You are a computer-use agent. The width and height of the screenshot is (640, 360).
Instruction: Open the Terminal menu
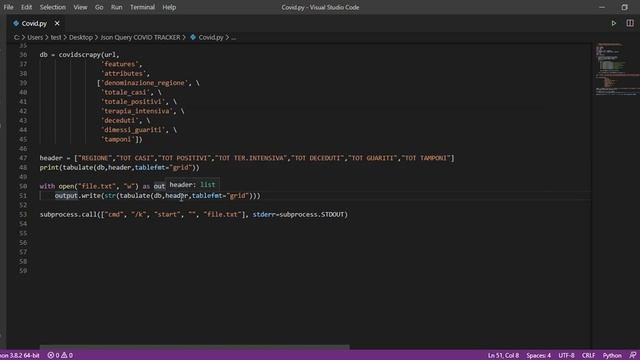click(x=142, y=7)
